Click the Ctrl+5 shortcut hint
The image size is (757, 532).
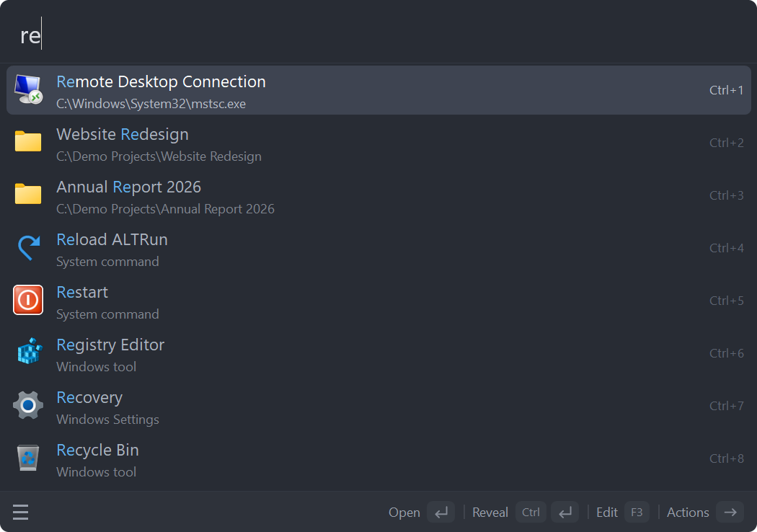pos(726,301)
